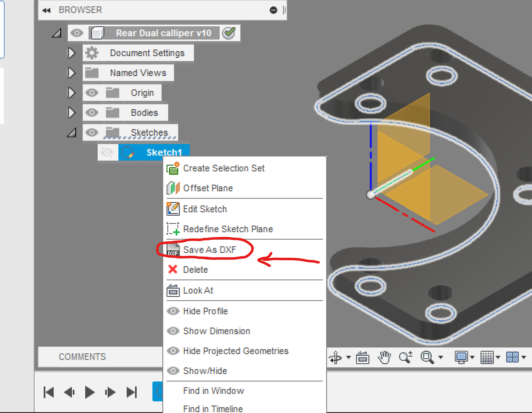Click the Named Views folder icon
The height and width of the screenshot is (413, 532).
coord(92,73)
